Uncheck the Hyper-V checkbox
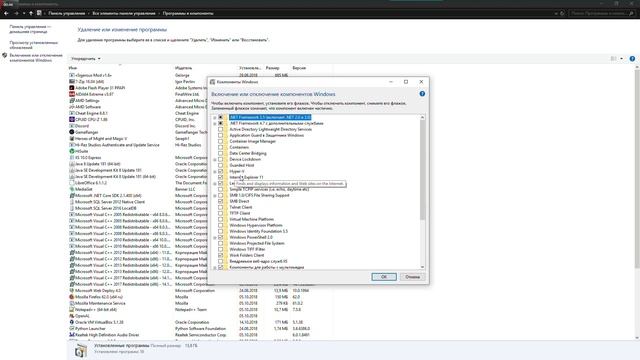640x360 pixels. pos(220,171)
